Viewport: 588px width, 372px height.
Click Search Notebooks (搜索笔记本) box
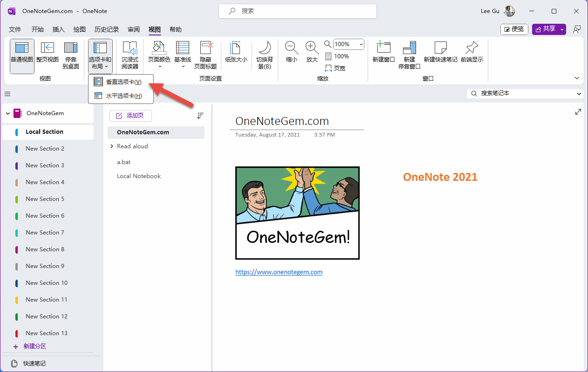click(x=521, y=93)
